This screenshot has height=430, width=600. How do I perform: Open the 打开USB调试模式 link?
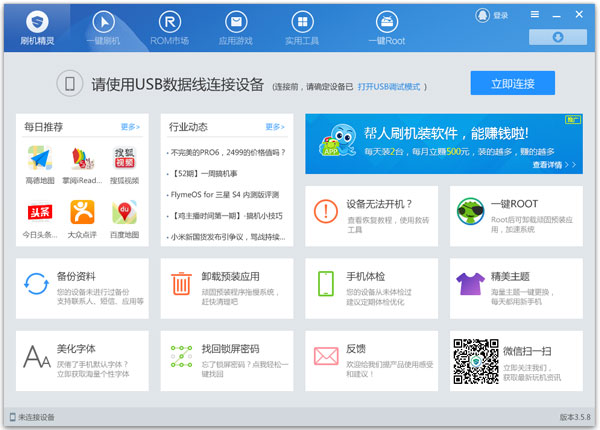pyautogui.click(x=389, y=87)
